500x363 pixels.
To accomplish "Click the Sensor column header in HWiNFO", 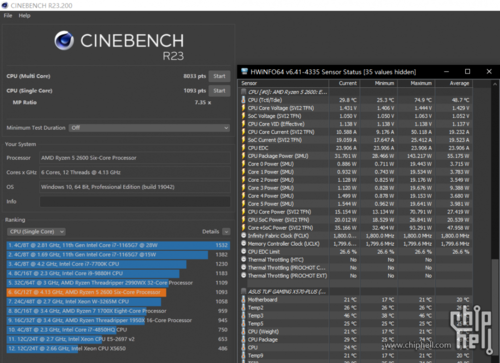I will click(284, 83).
